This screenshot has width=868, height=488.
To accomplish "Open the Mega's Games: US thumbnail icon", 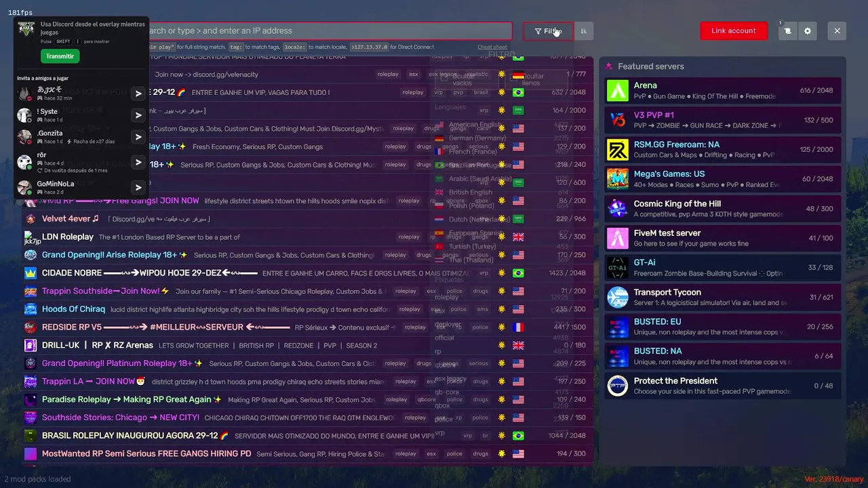I will point(618,179).
